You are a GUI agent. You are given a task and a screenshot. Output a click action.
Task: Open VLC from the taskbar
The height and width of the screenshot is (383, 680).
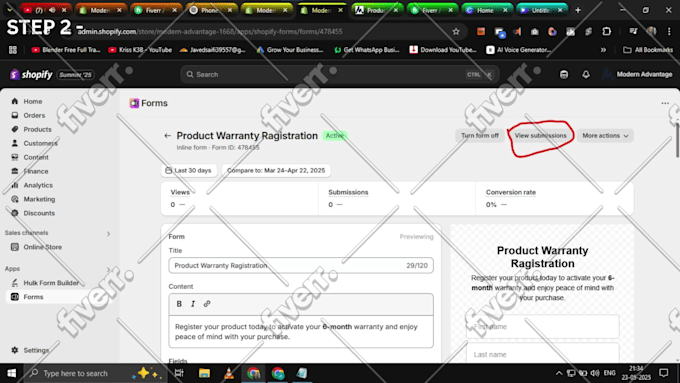click(229, 373)
